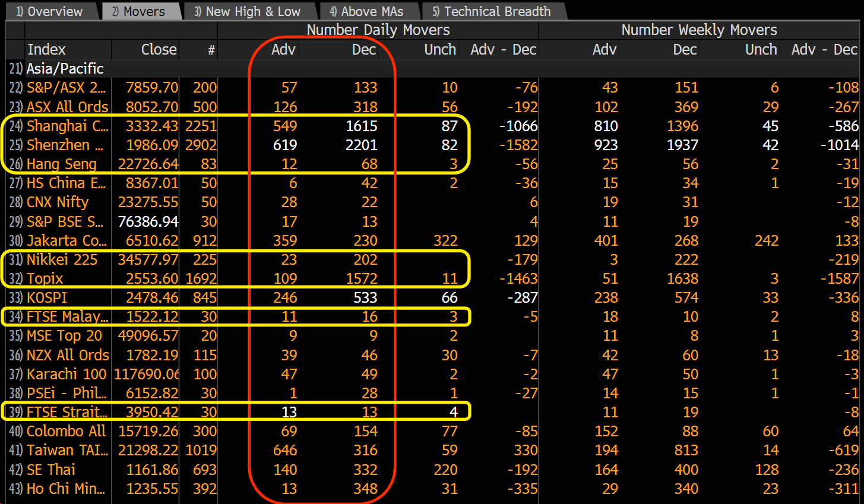Open the Karachi 100 index
864x504 pixels.
click(x=67, y=374)
